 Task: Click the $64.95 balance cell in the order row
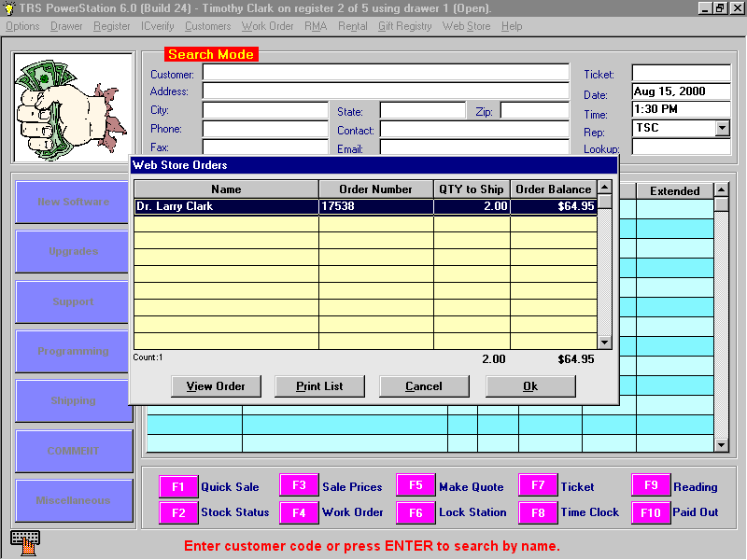[x=554, y=206]
